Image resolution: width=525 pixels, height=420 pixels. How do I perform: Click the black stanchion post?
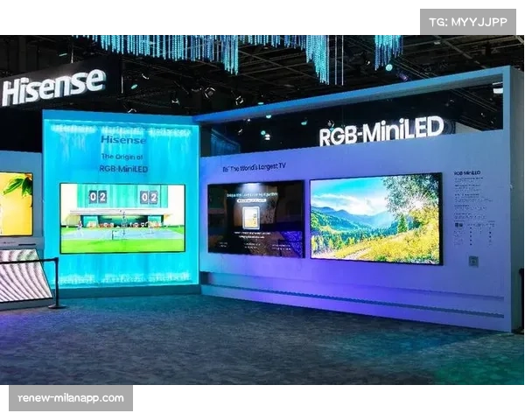pos(57,283)
